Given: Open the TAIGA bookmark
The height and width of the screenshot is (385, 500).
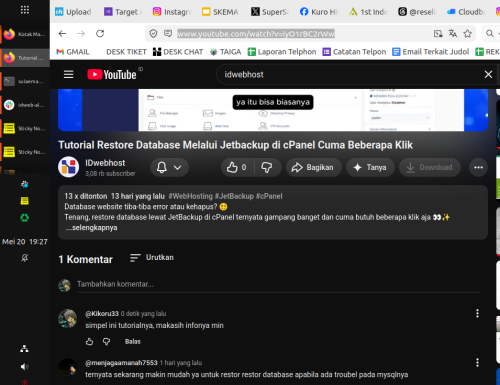Looking at the screenshot, I should pos(225,52).
